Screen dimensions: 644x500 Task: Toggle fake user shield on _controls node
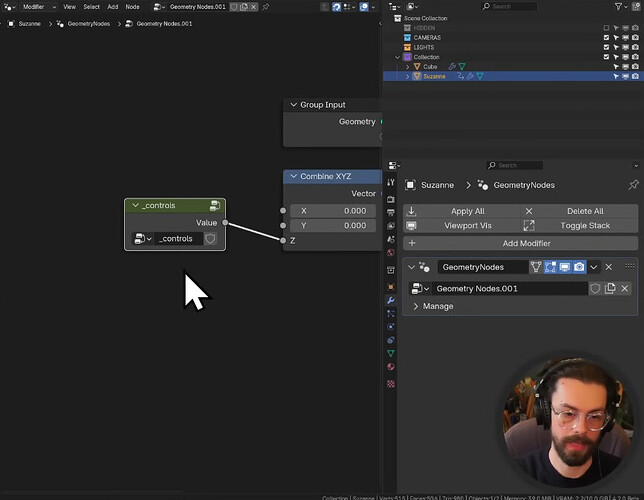pos(210,239)
